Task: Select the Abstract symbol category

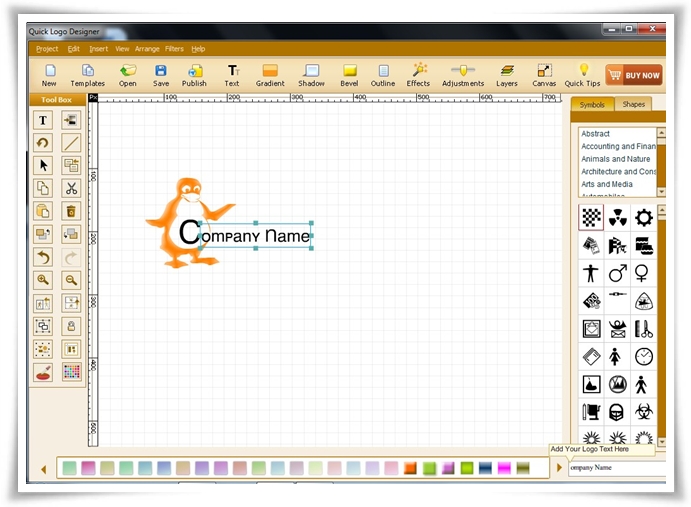Action: 595,134
